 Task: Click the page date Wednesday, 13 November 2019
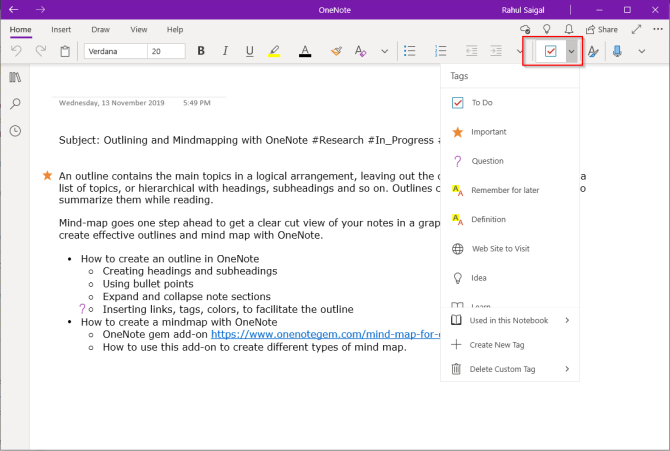coord(112,103)
